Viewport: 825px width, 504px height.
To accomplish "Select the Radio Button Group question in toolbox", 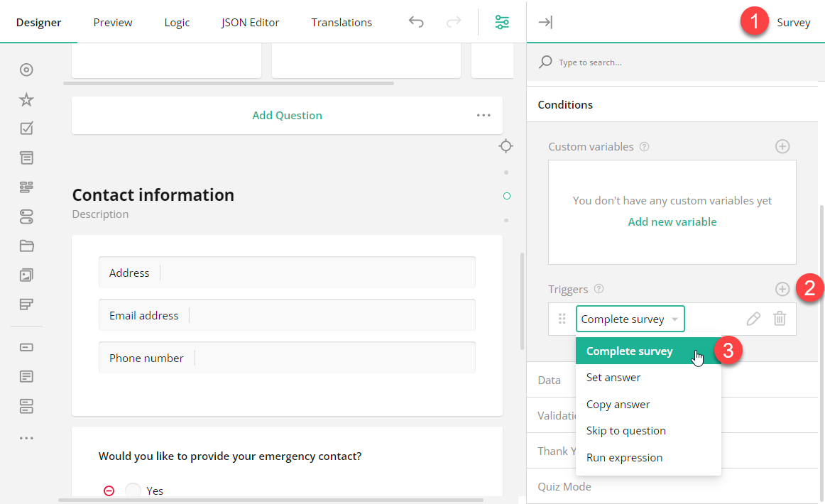I will 26,70.
